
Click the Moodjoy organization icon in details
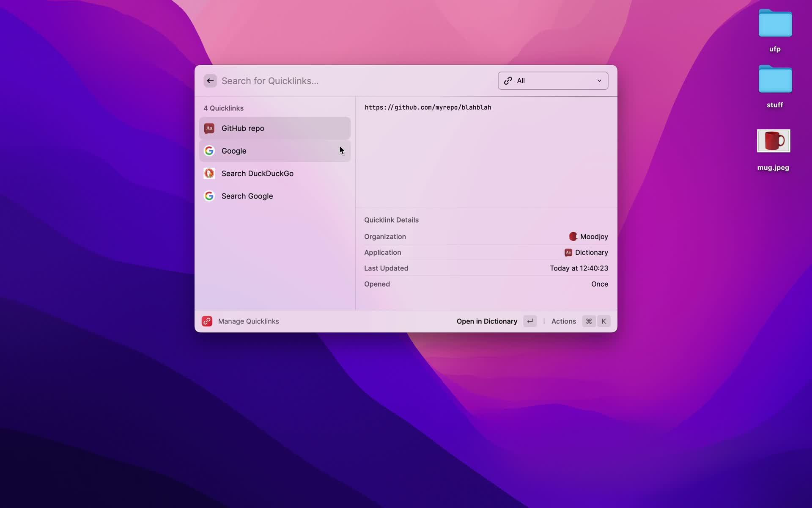[573, 236]
